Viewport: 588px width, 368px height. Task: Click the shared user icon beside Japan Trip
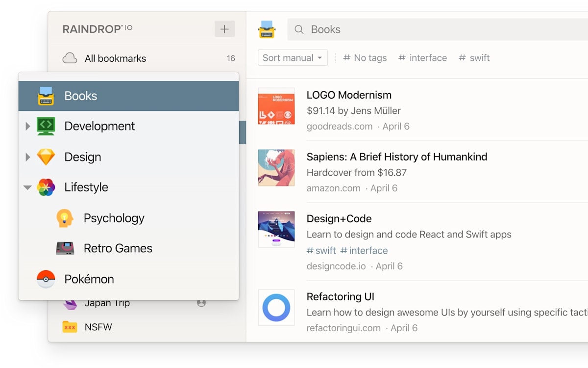(x=201, y=303)
